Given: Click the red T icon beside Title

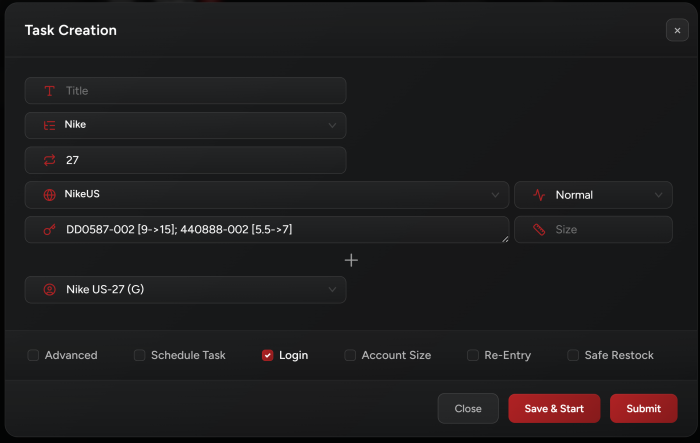Looking at the screenshot, I should pos(49,91).
